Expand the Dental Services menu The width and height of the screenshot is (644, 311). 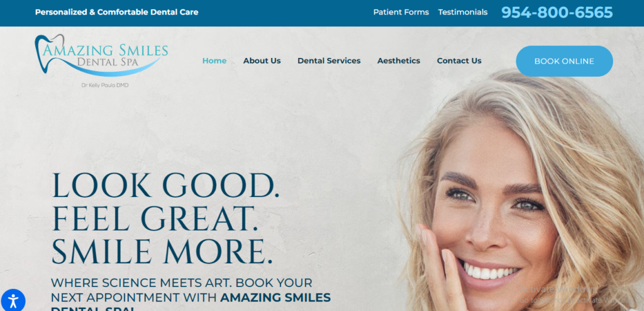329,61
